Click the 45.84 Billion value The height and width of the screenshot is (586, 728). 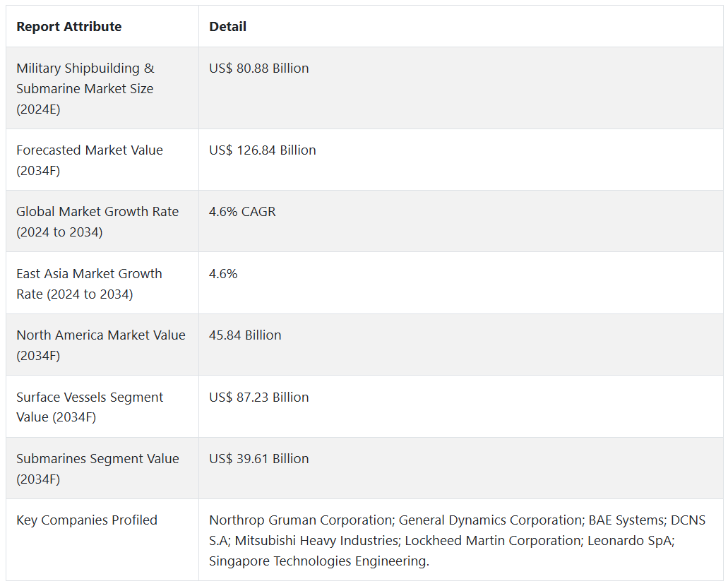click(245, 335)
